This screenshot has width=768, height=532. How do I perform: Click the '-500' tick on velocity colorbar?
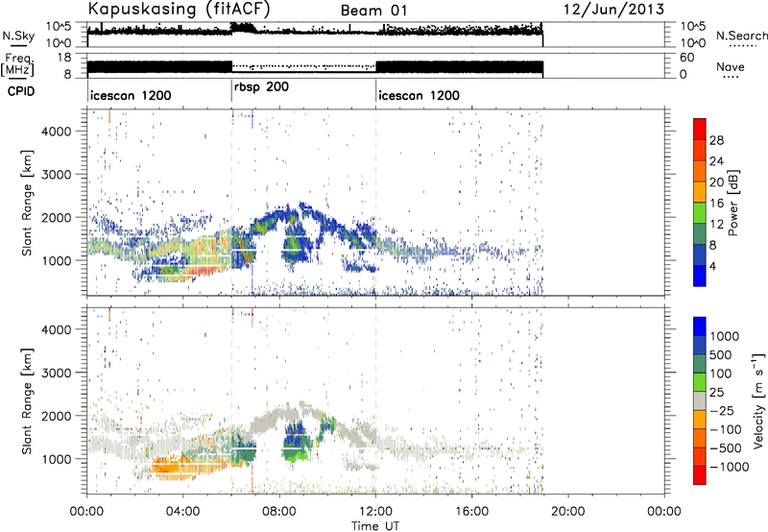click(726, 447)
